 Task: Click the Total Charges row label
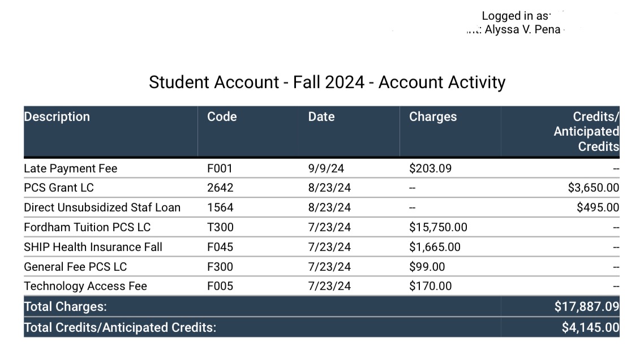[x=65, y=307]
